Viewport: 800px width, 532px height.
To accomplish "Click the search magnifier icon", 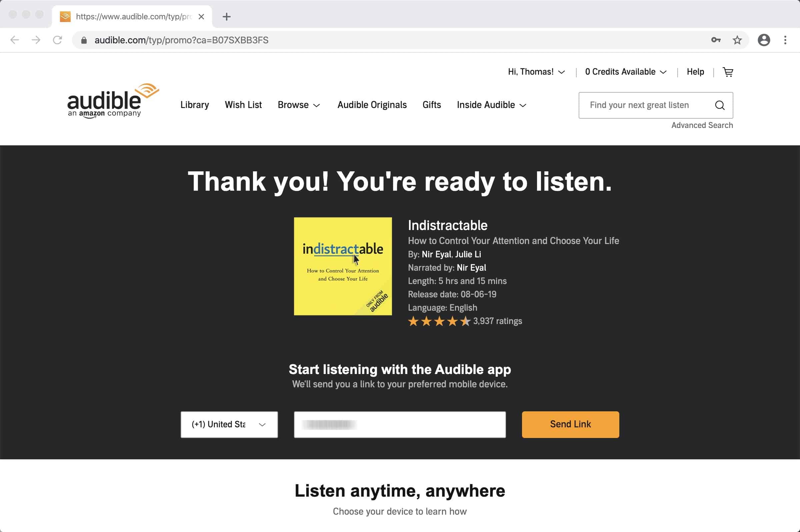I will tap(720, 105).
